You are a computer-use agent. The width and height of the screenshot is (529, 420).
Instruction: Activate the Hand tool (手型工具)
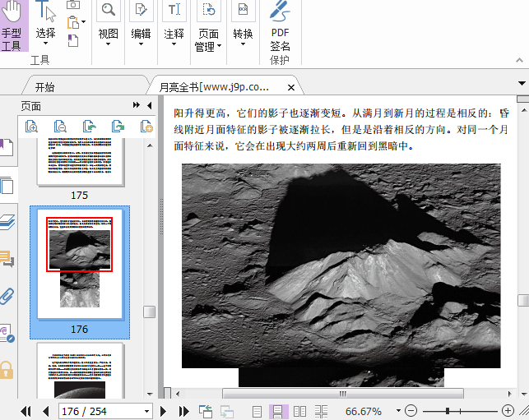tap(12, 26)
